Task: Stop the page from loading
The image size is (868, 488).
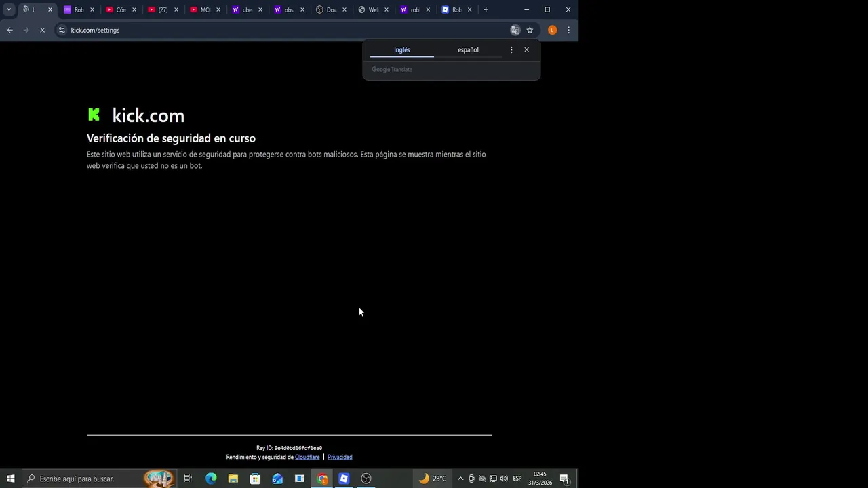Action: [x=42, y=30]
